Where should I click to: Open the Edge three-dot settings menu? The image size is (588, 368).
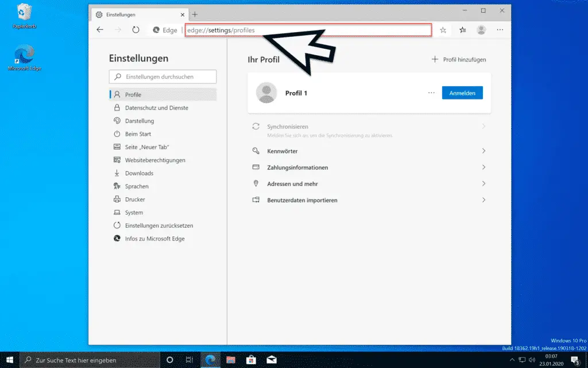pyautogui.click(x=500, y=30)
